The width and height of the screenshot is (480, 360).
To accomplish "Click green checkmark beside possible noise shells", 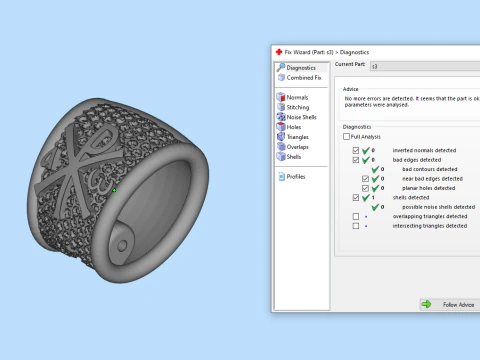I will [x=375, y=207].
